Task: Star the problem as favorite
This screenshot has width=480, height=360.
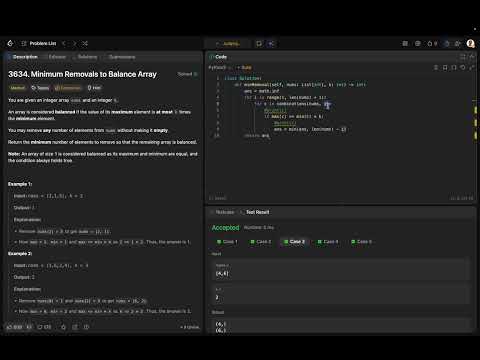Action: click(x=63, y=327)
